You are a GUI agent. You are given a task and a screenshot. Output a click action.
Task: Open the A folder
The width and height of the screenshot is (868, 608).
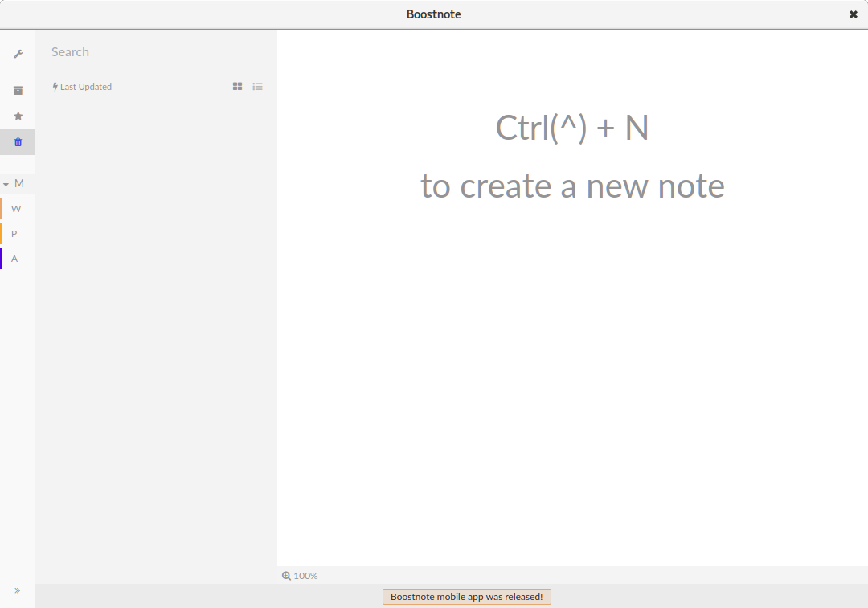pos(18,259)
